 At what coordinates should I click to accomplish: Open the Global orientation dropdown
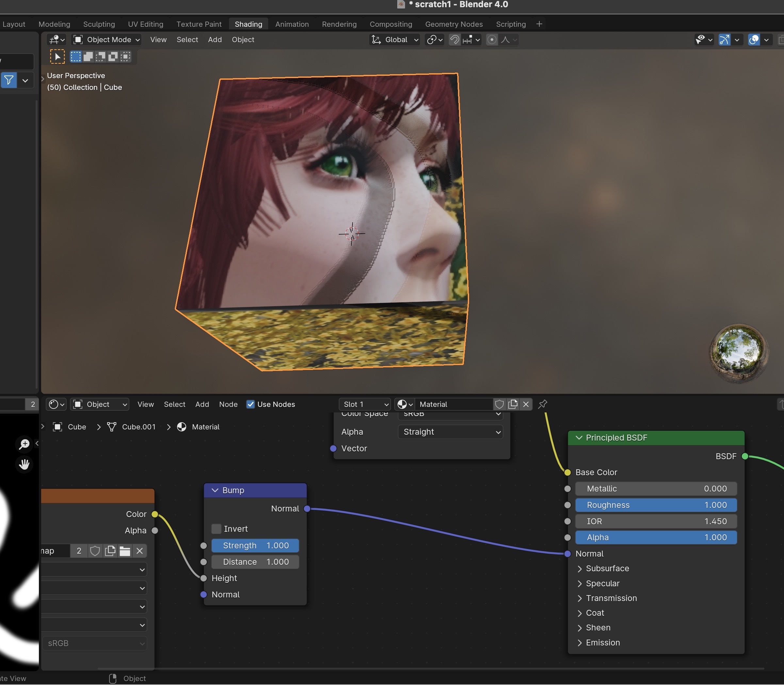pos(395,40)
